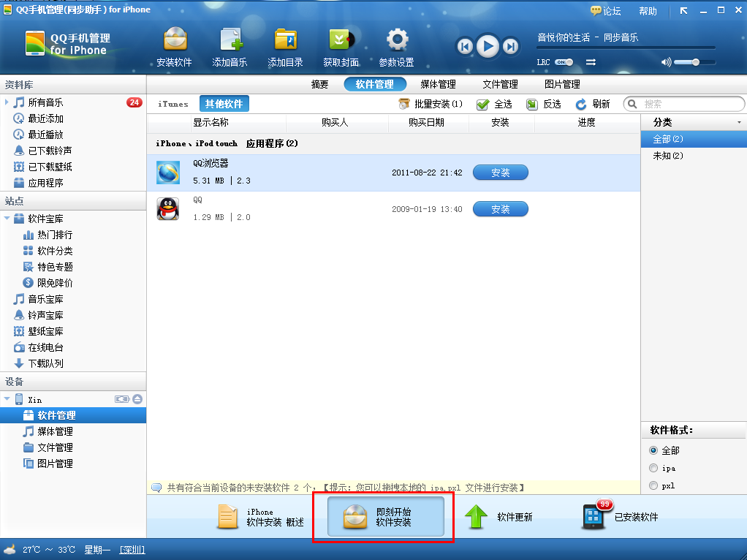
Task: Select the 获取封面 get cover icon
Action: pos(341,39)
